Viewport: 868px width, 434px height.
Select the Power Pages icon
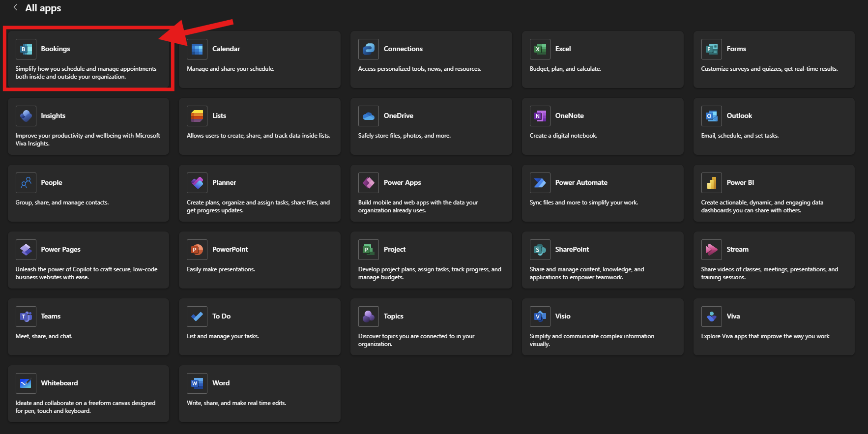(x=26, y=250)
